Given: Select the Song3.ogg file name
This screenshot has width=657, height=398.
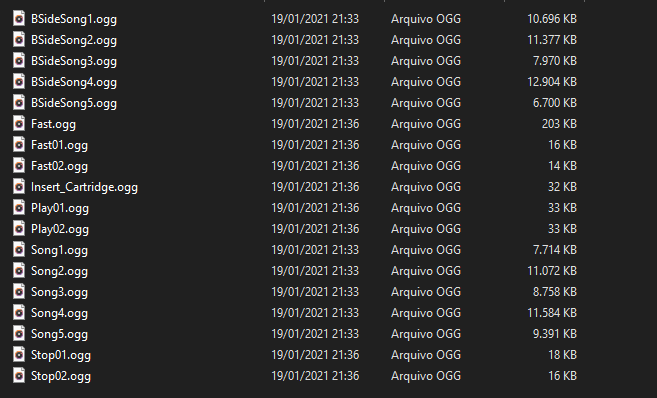Looking at the screenshot, I should coord(59,292).
